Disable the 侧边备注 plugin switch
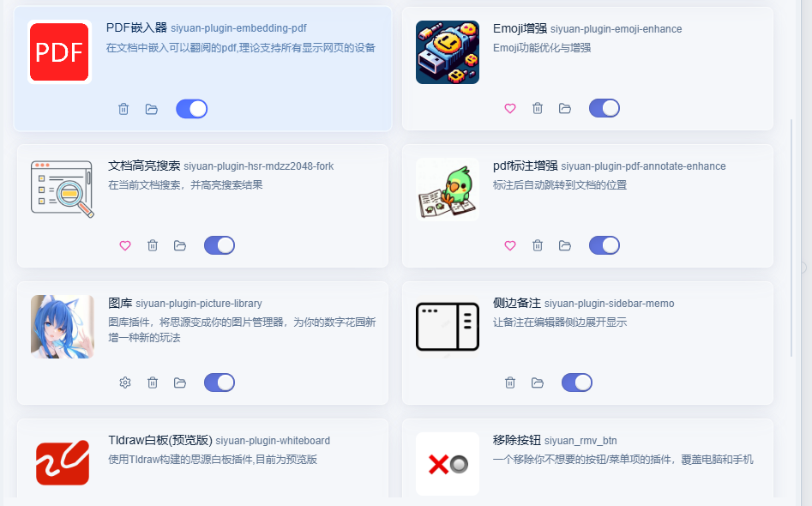Screen dimensions: 812x506 coord(577,383)
